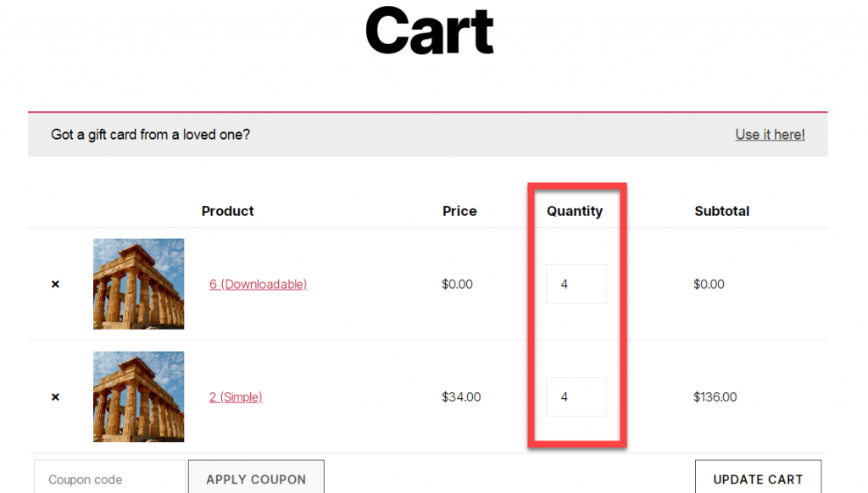Image resolution: width=868 pixels, height=493 pixels.
Task: Click the Subtotal column header
Action: point(722,212)
